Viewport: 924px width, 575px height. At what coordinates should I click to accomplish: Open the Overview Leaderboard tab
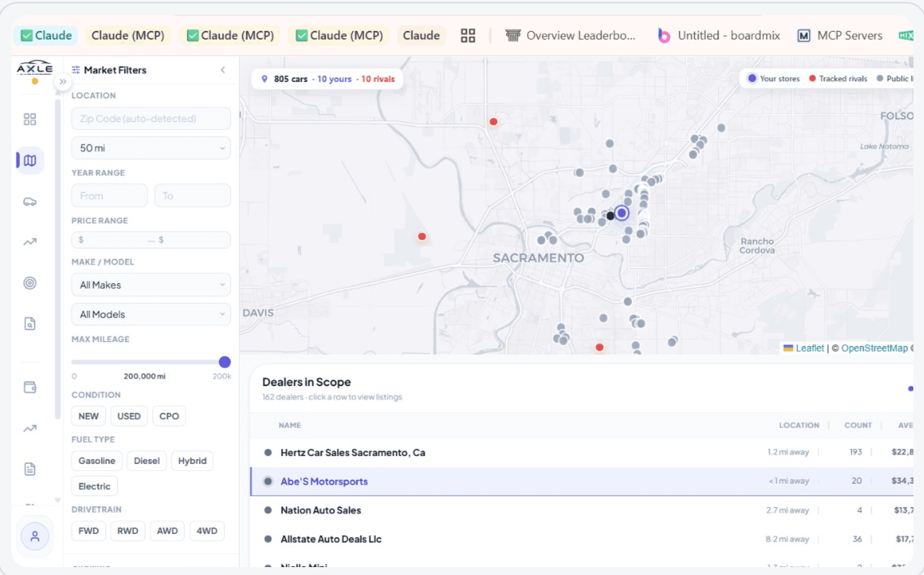click(570, 35)
